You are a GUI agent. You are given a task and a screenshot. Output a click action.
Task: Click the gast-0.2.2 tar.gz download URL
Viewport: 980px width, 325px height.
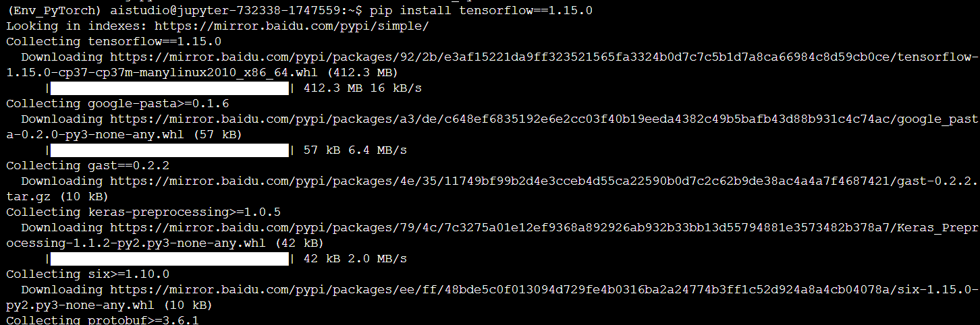click(x=544, y=181)
